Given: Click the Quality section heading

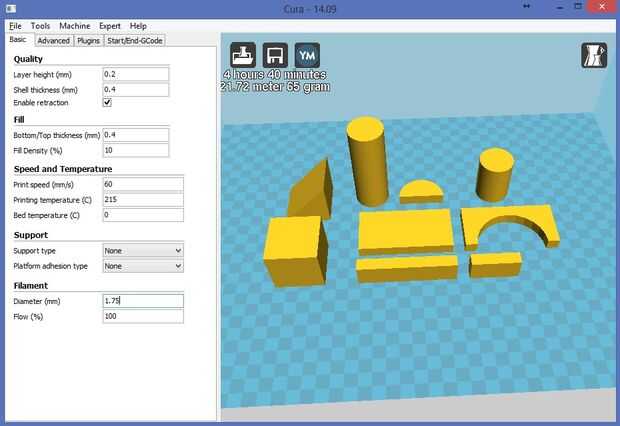Looking at the screenshot, I should tap(28, 59).
